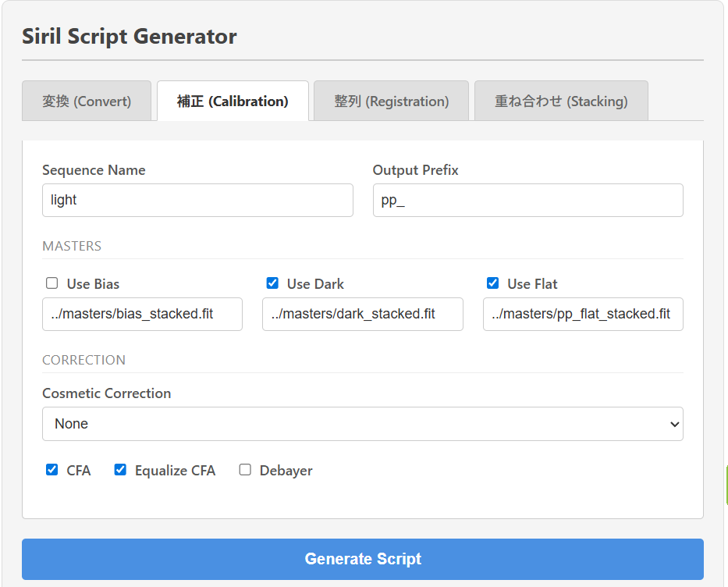This screenshot has height=587, width=728.
Task: Click the Equalize CFA label text
Action: [175, 471]
